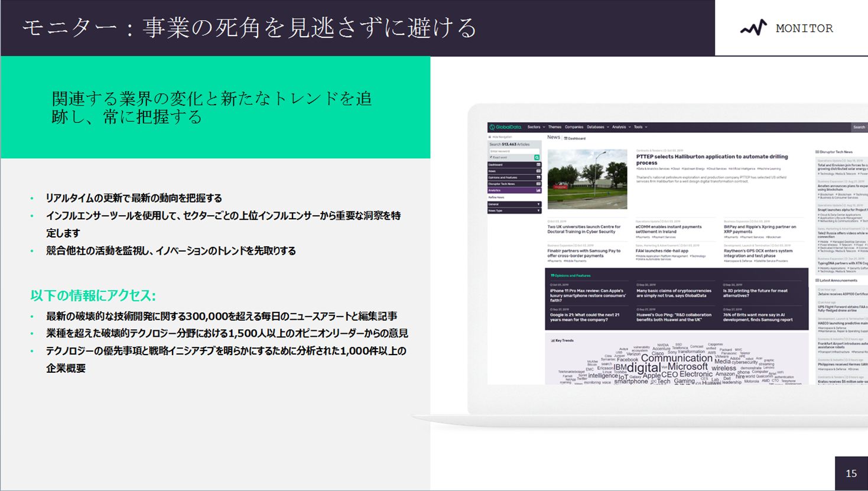Open the Sectors dropdown menu

click(x=535, y=127)
